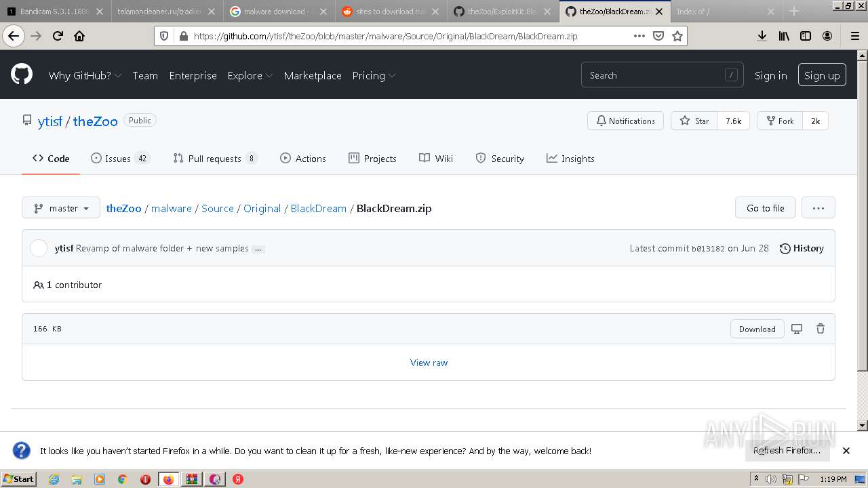Screen dimensions: 868x488
Task: Open Firefox home page
Action: tap(79, 36)
